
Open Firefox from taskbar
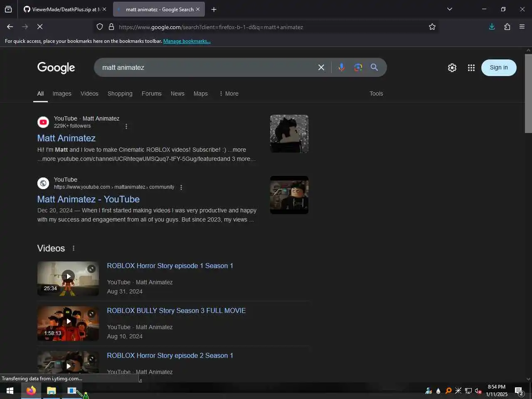coord(31,391)
